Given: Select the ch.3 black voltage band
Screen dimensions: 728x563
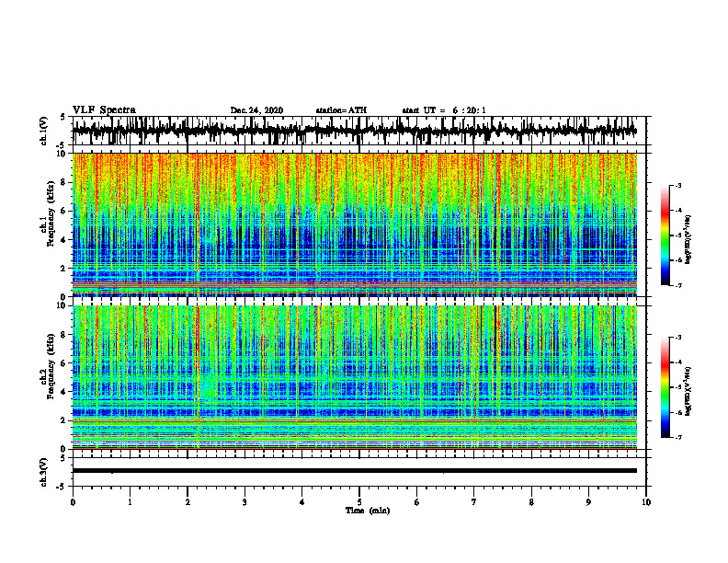Looking at the screenshot, I should 354,471.
